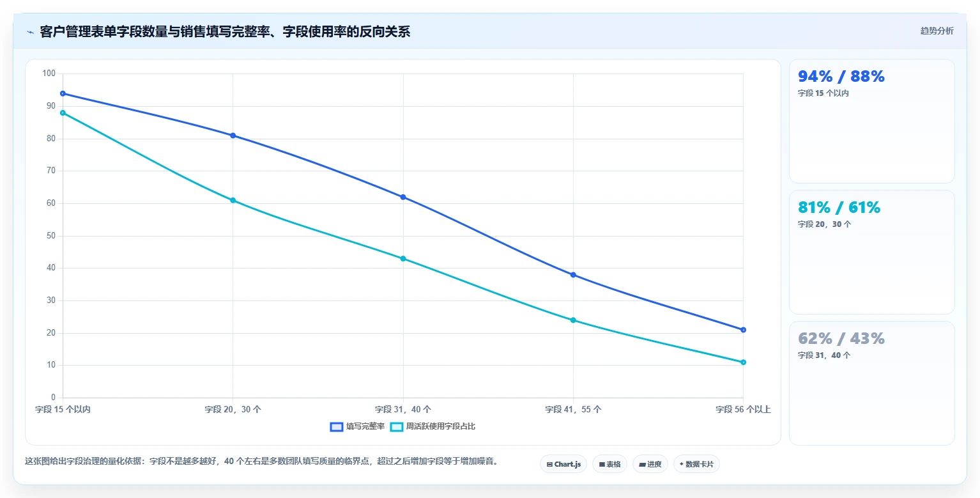Click the 填写完整率 point at 字段 56 个以上
This screenshot has height=498, width=980.
coord(743,330)
